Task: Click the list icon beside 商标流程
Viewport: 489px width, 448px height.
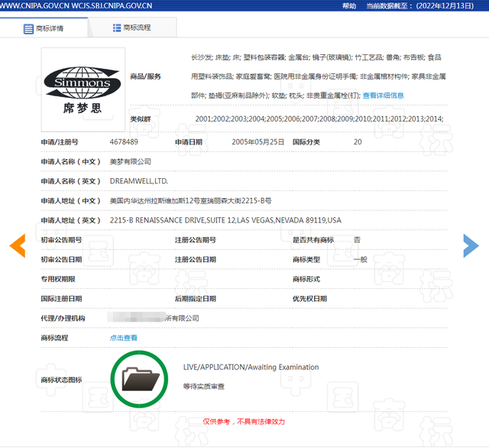Action: (116, 28)
